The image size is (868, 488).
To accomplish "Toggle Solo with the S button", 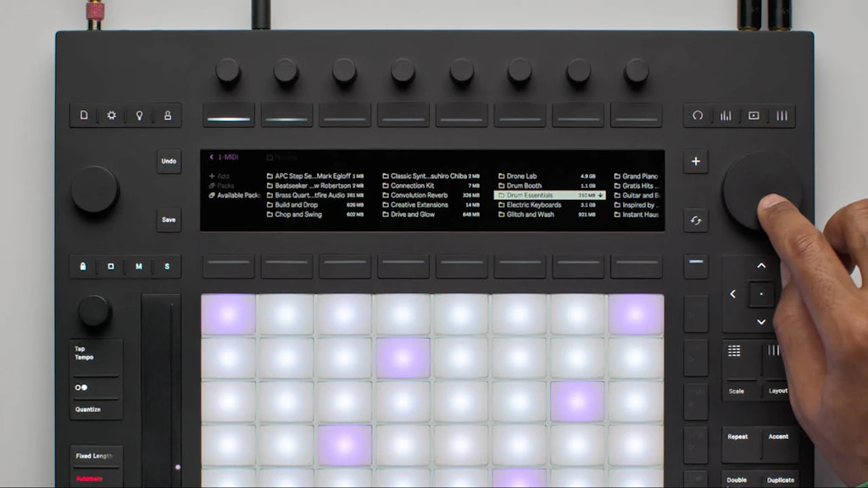I will 167,266.
